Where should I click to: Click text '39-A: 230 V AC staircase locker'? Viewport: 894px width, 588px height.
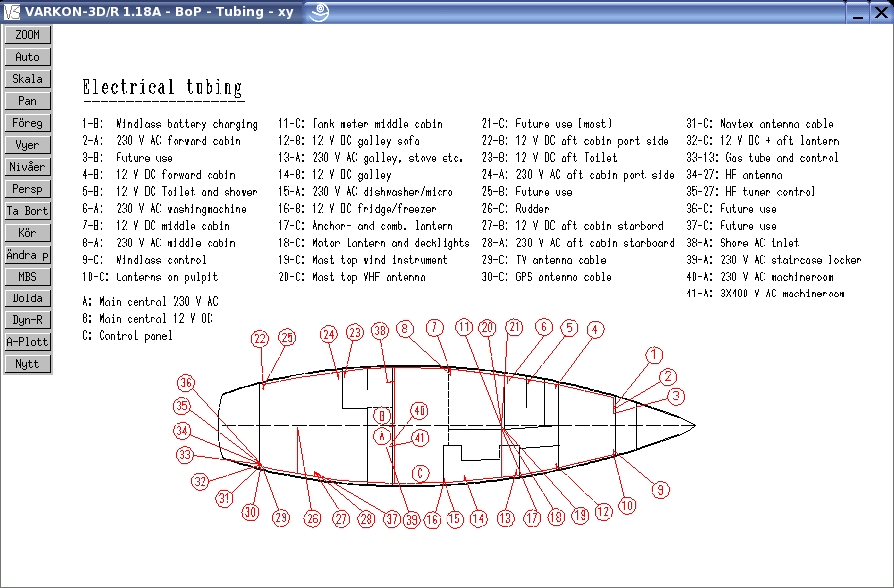pyautogui.click(x=774, y=260)
